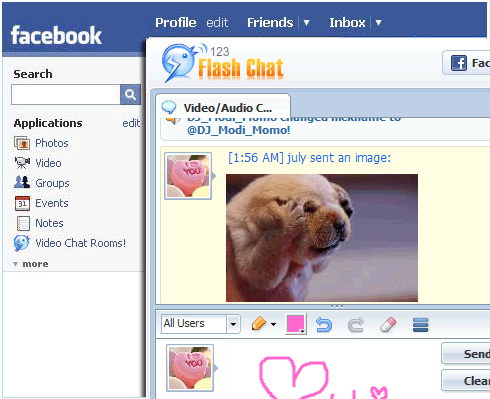Viewport: 490px width, 399px height.
Task: Undo the last drawing stroke
Action: (x=324, y=325)
